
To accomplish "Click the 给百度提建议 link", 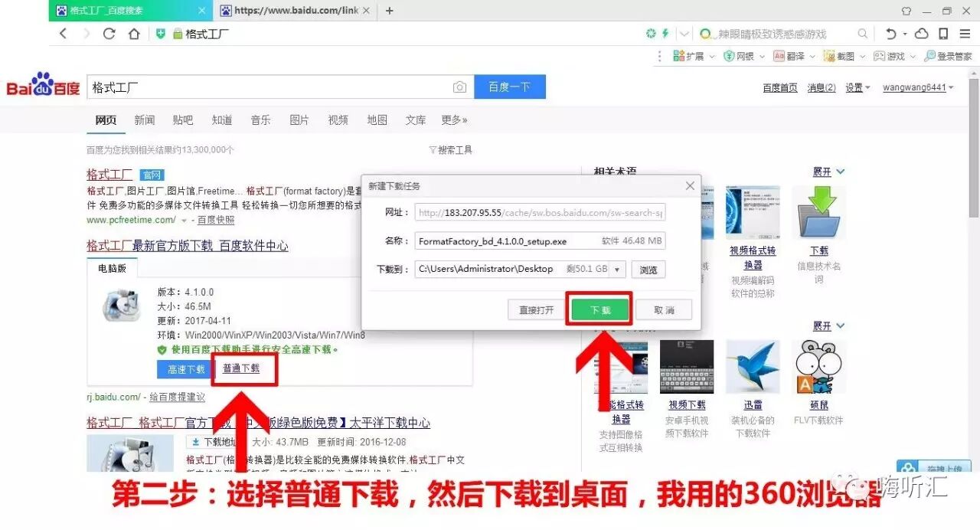I will pyautogui.click(x=177, y=397).
